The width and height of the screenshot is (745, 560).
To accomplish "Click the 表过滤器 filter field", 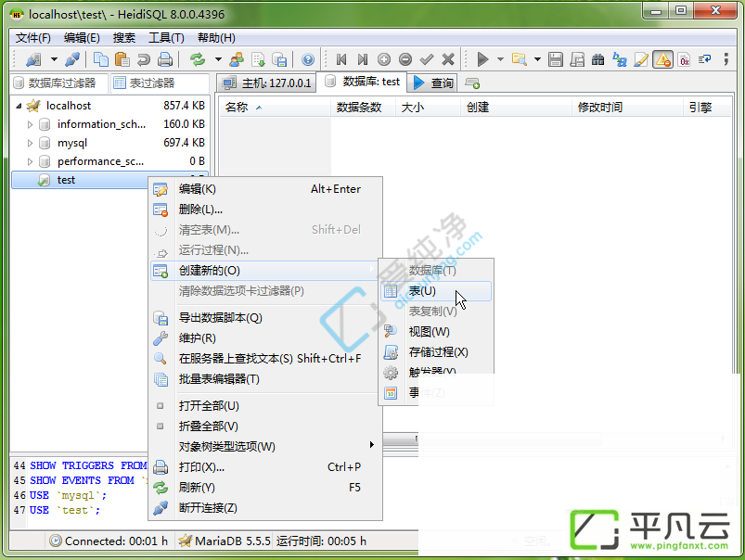I will coord(160,83).
